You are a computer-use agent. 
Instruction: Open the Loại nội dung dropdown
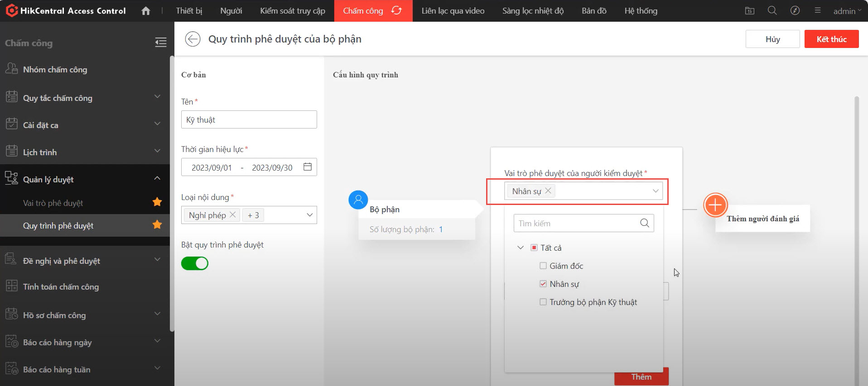click(309, 215)
